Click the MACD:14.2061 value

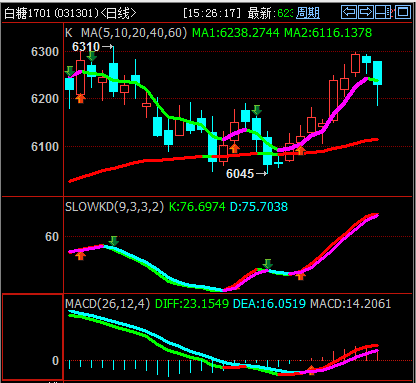coord(351,304)
